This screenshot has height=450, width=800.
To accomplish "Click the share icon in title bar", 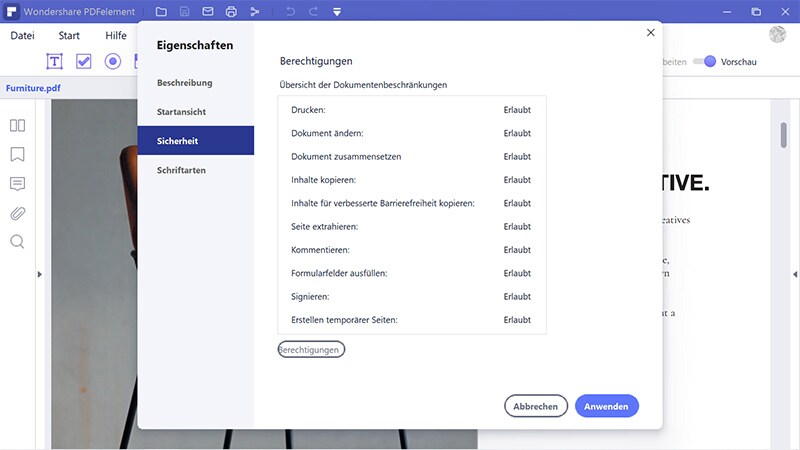I will tap(255, 11).
